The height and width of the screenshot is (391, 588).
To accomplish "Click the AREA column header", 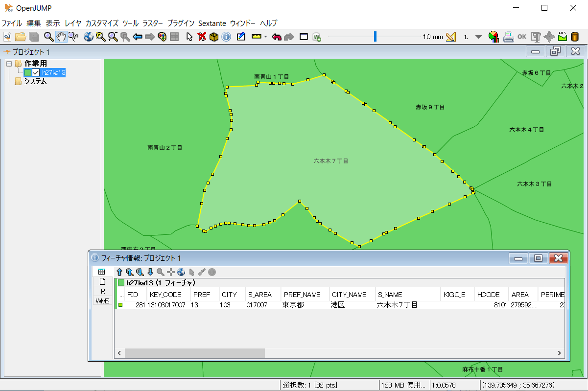I will tap(523, 295).
